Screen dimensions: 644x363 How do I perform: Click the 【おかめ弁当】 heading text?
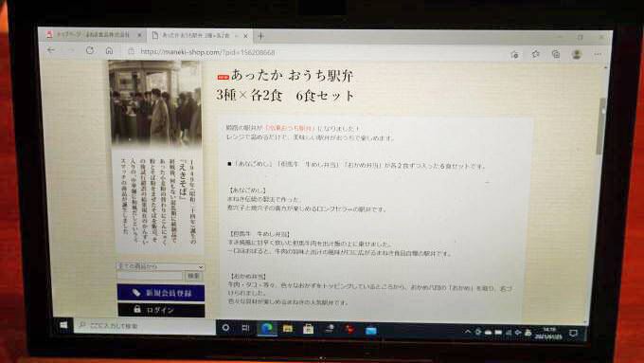[248, 276]
